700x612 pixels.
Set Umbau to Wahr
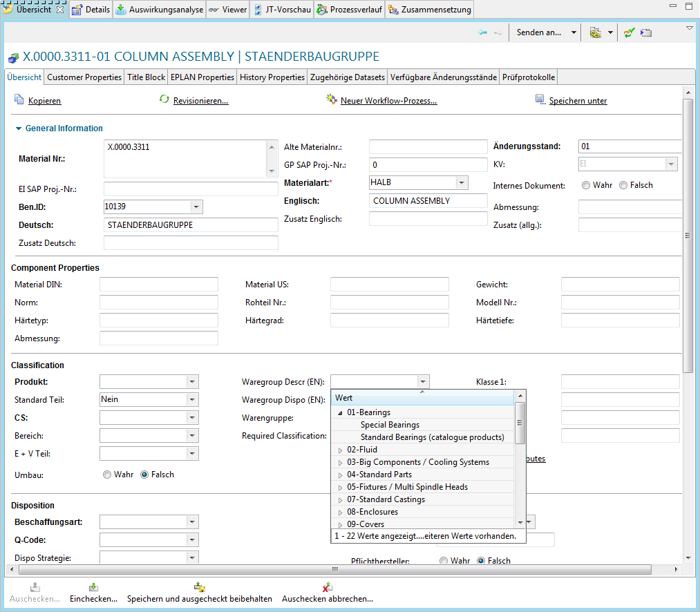(107, 475)
